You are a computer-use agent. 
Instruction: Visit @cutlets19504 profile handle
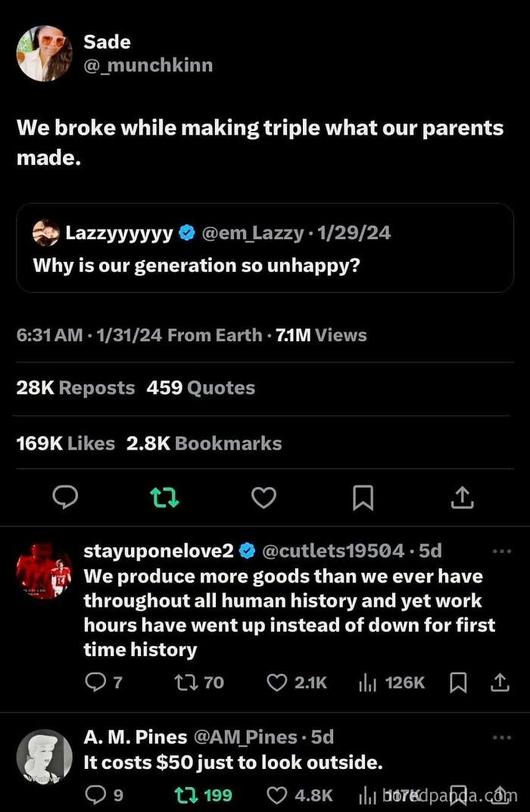[333, 551]
